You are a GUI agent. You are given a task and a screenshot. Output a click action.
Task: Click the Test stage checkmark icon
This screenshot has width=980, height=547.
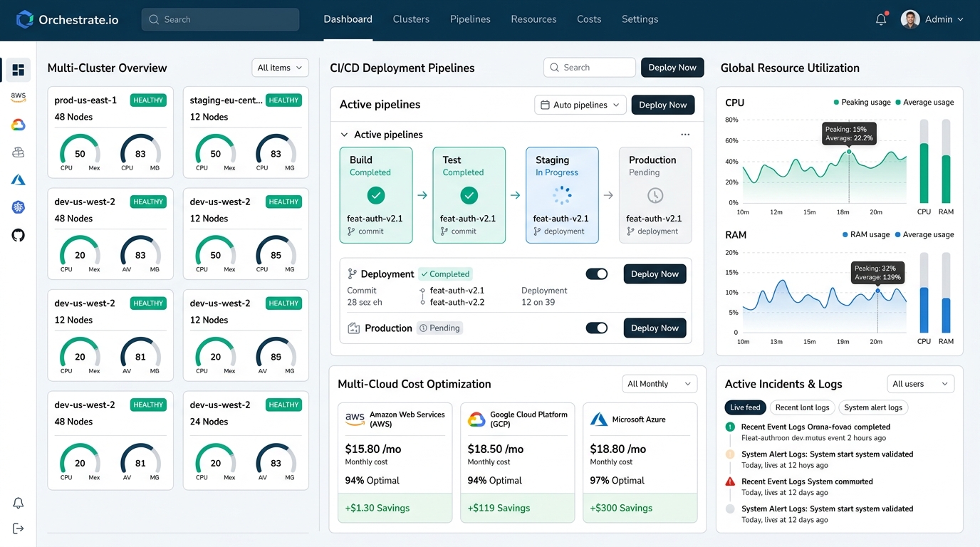[469, 195]
